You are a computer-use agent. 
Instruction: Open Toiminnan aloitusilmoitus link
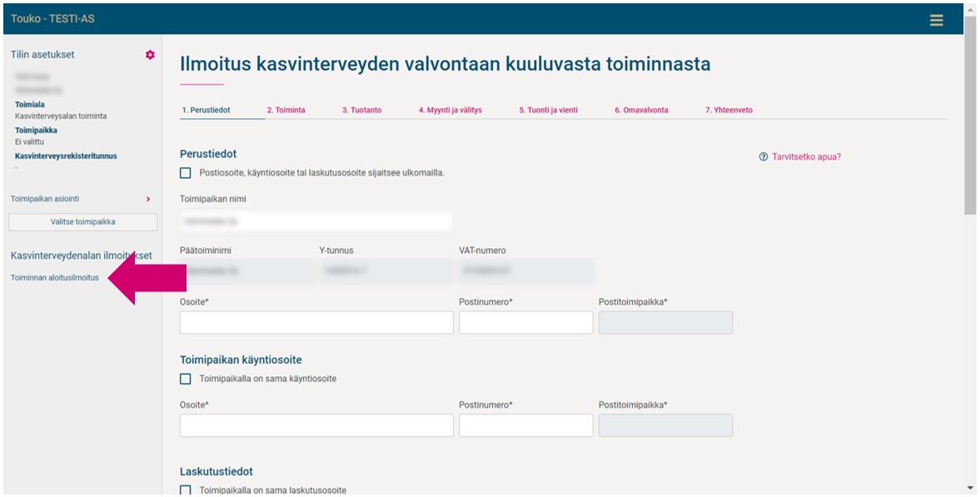click(x=54, y=278)
